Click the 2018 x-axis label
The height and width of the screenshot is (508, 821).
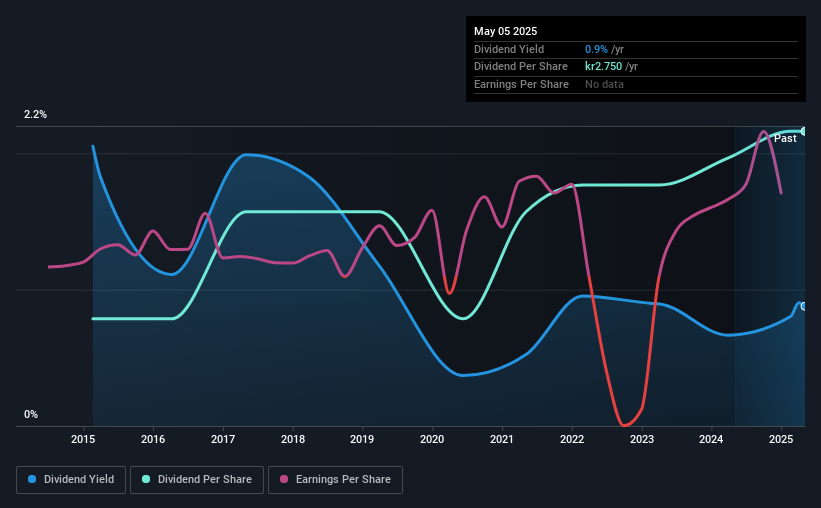pyautogui.click(x=293, y=439)
